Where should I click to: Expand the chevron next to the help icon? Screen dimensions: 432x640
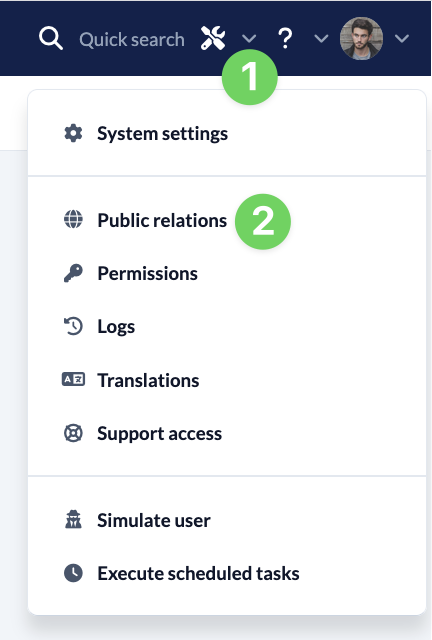click(321, 39)
